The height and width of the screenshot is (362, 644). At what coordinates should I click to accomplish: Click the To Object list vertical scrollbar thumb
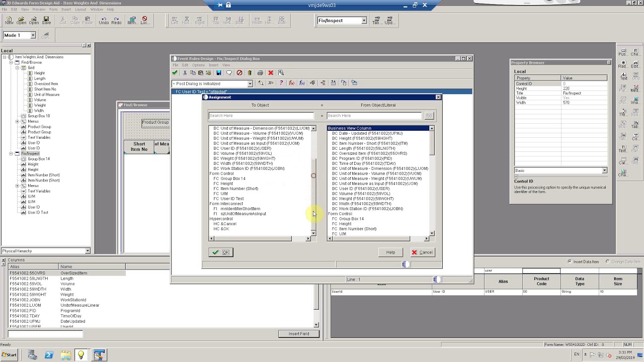(313, 194)
